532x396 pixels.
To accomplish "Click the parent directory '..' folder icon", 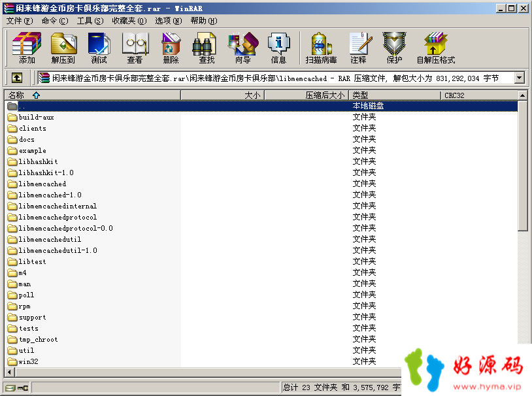I will (12, 107).
